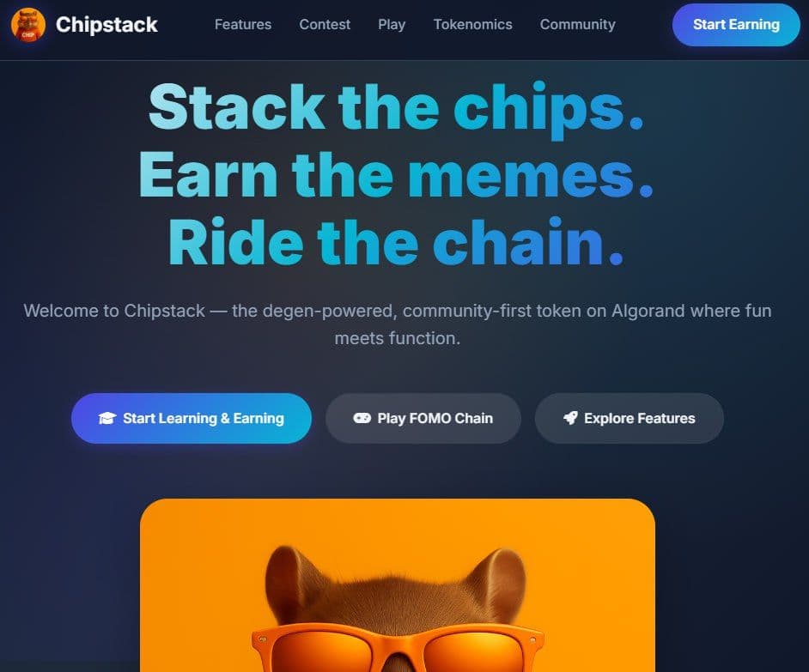
Task: Click the gamepad icon on Play FOMO Chain
Action: pos(362,418)
